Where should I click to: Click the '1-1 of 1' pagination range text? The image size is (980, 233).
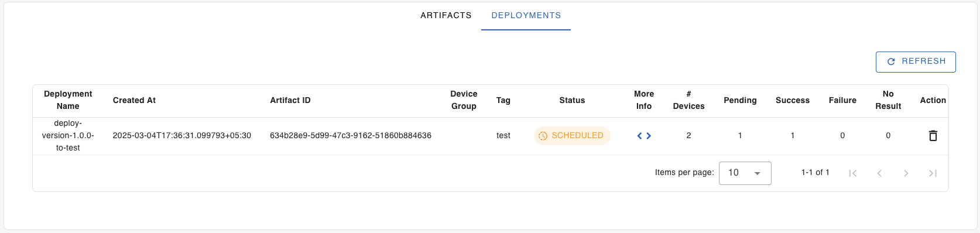(x=815, y=173)
